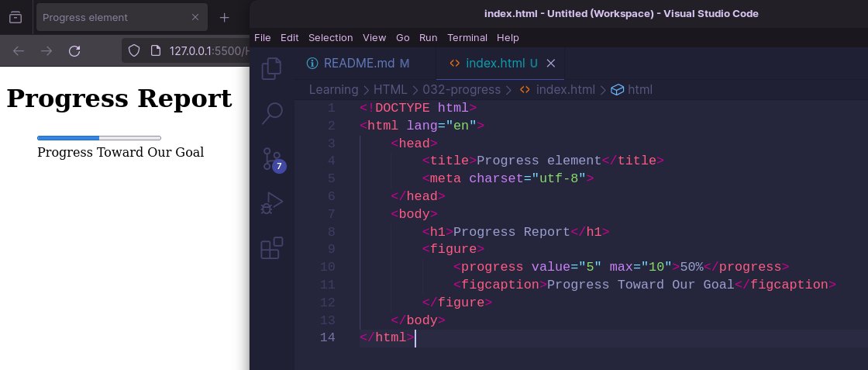The width and height of the screenshot is (868, 370).
Task: Open Source Control view with 7 changes
Action: tap(273, 160)
